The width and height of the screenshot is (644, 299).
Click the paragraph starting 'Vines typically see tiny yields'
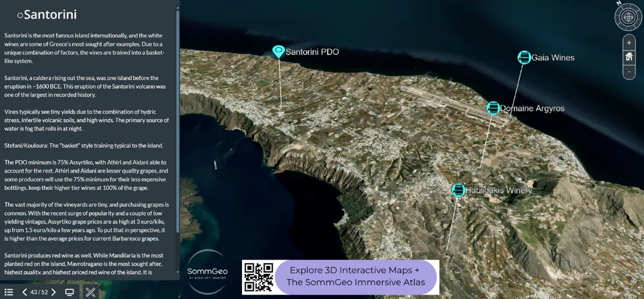86,120
